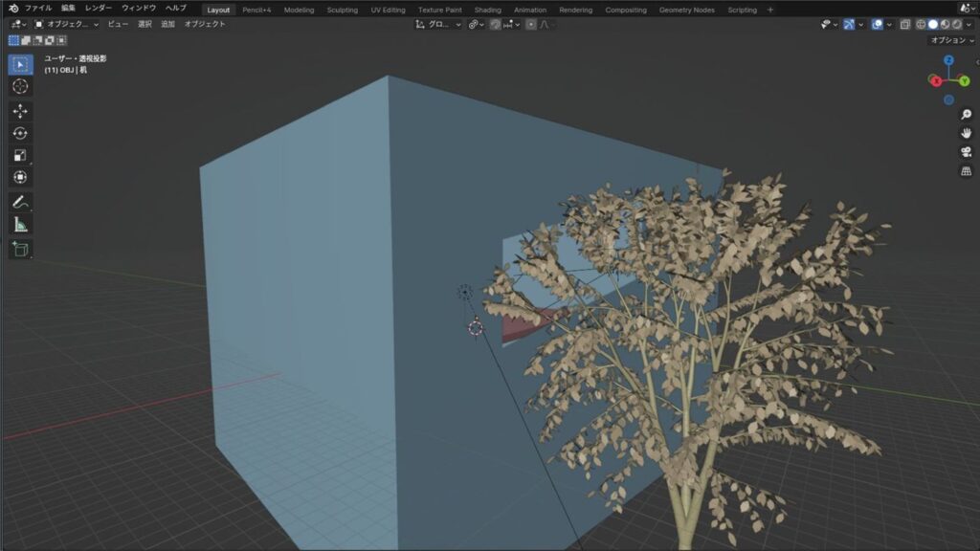Click the blue Z axis gizmo ball
980x551 pixels.
(948, 60)
